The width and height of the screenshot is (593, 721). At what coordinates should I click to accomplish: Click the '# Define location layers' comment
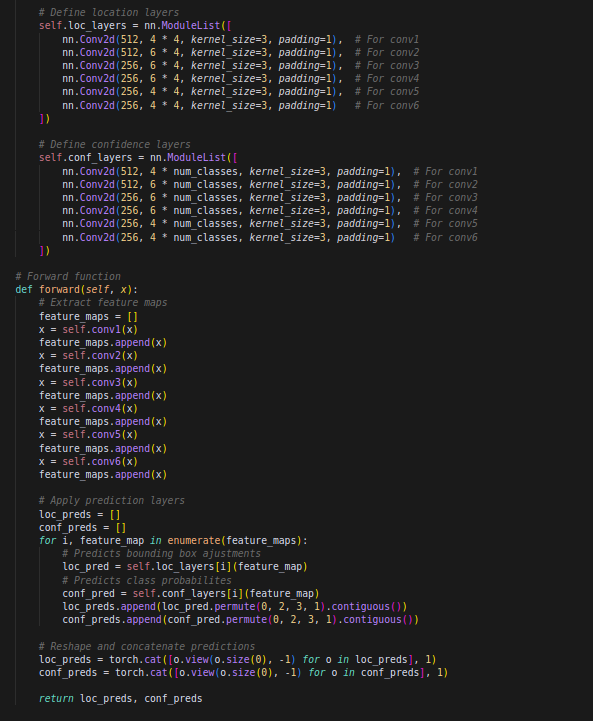109,12
